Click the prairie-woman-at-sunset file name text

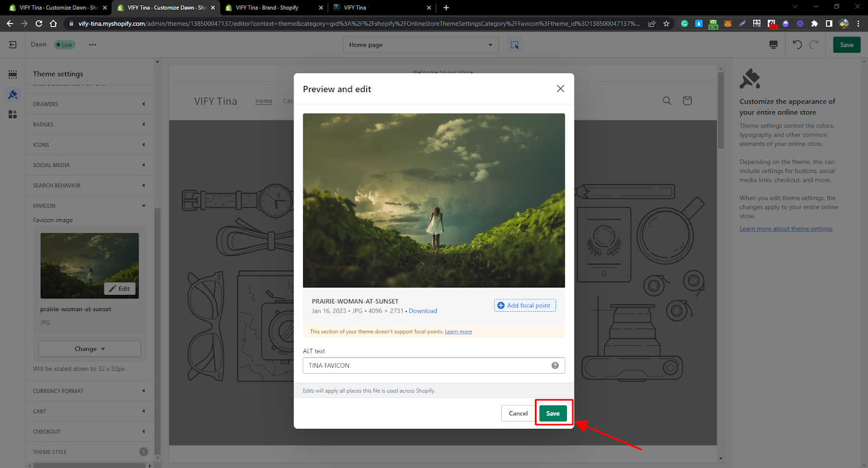click(x=75, y=310)
